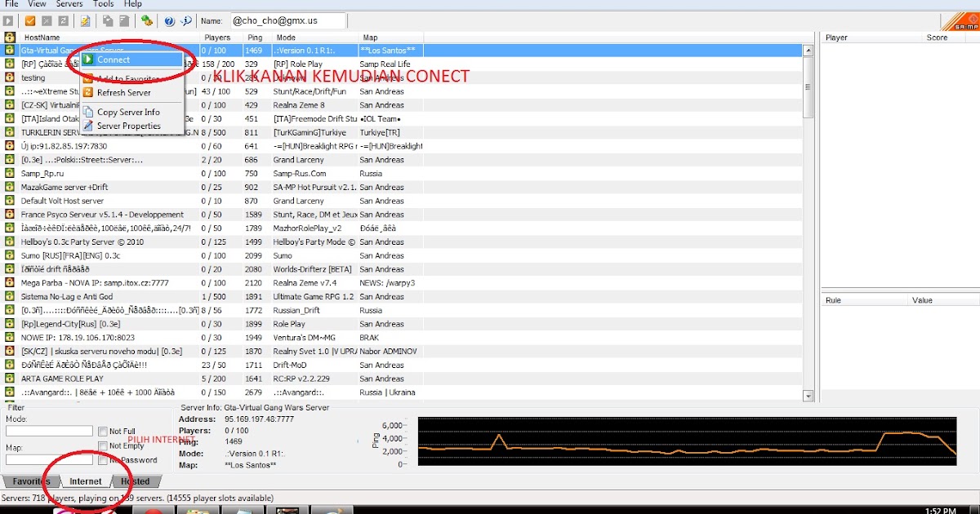The height and width of the screenshot is (514, 980).
Task: Click the Mode filter input field
Action: pos(49,432)
